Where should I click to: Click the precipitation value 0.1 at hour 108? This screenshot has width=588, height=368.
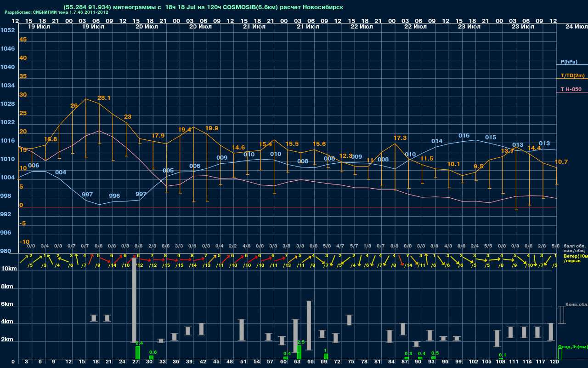point(503,355)
